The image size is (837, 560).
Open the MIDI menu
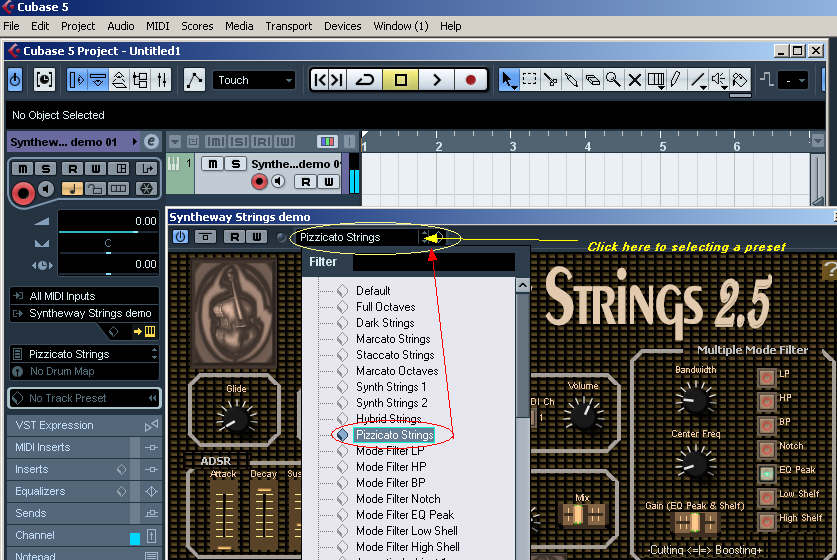click(157, 26)
